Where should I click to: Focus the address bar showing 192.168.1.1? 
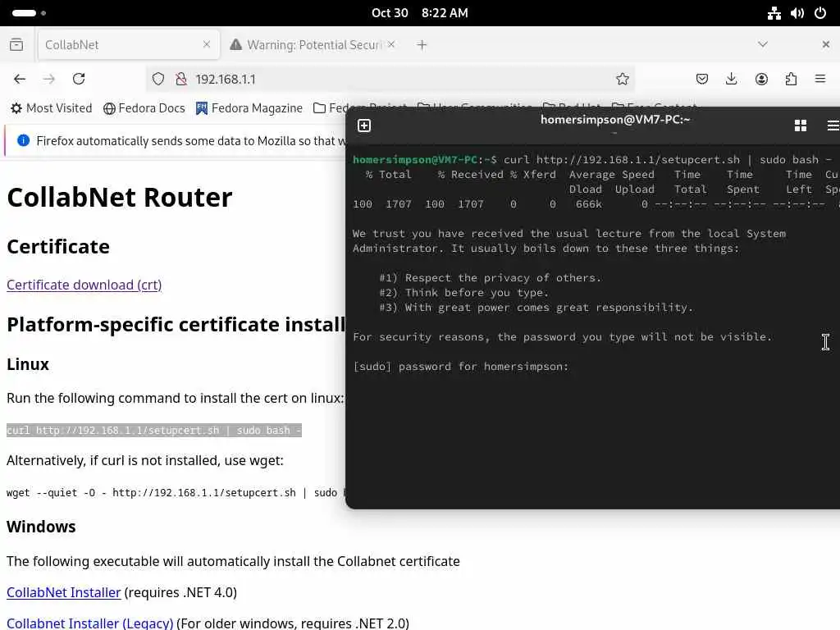(391, 80)
